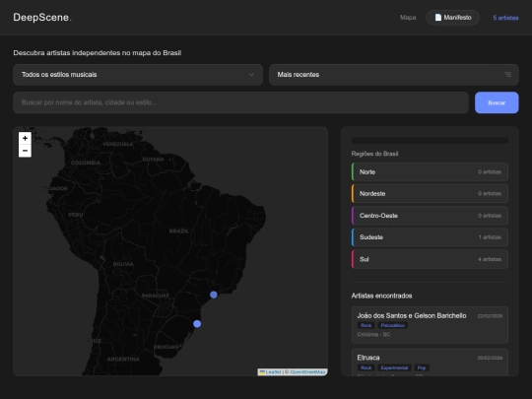Image resolution: width=532 pixels, height=399 pixels.
Task: Filter by the Sul region
Action: (x=430, y=259)
